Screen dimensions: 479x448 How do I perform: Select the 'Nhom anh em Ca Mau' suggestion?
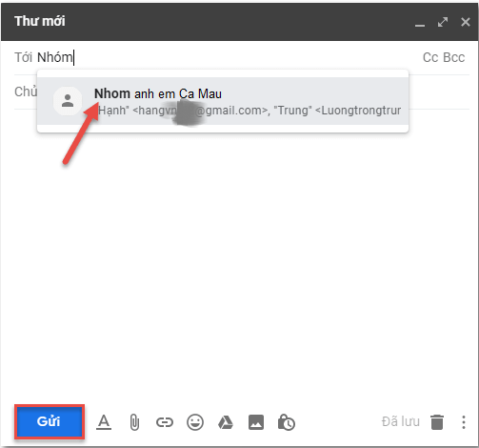point(223,101)
